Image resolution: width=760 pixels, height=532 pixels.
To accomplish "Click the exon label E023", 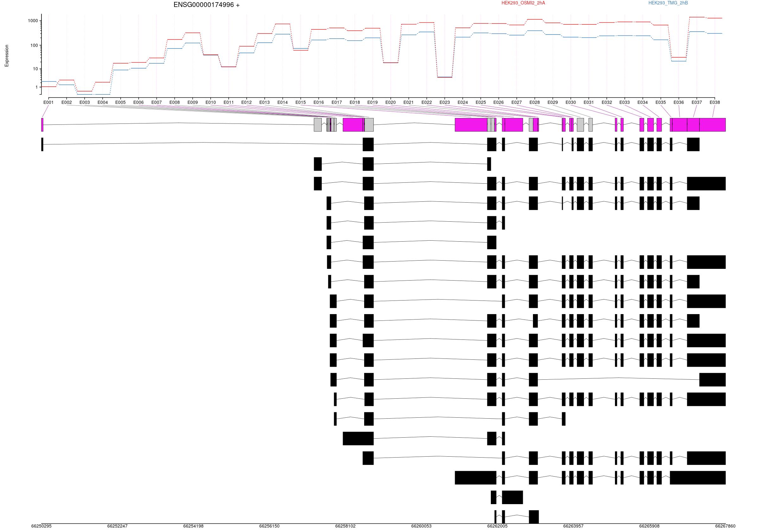I will [445, 102].
